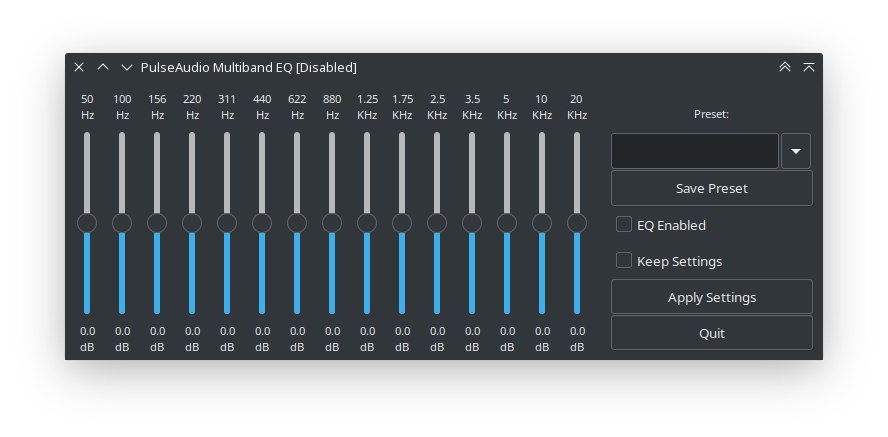Enable the EQ Enabled checkbox

(624, 224)
